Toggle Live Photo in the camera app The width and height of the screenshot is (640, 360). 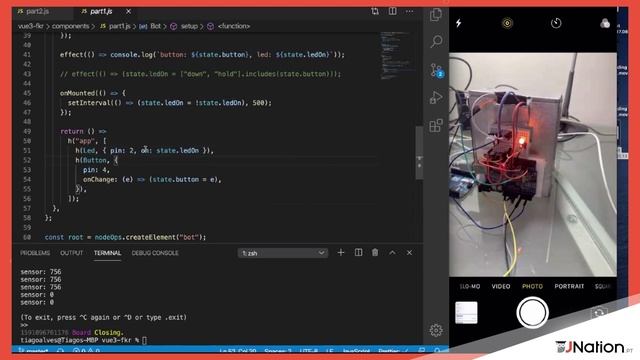507,23
